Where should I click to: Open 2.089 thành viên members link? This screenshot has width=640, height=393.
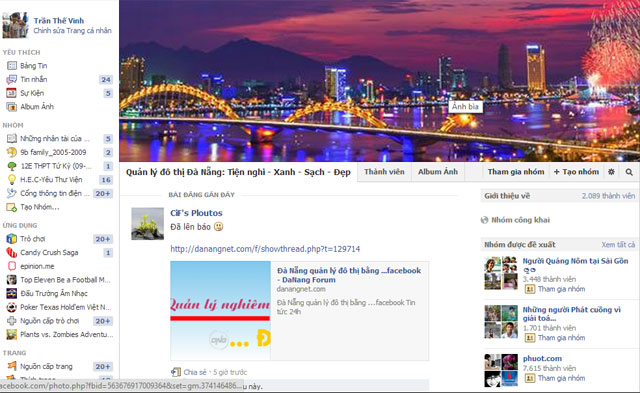coord(608,196)
